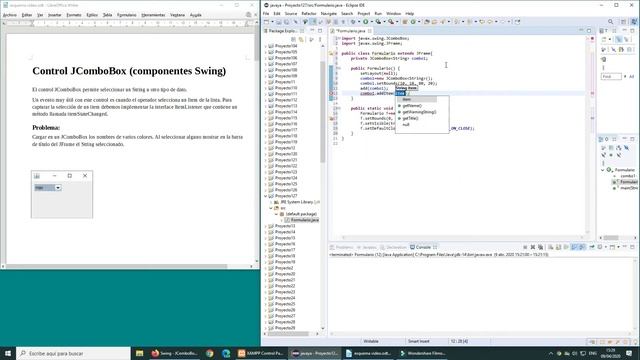Click the Display Selected Console icon
The image size is (640, 360).
pyautogui.click(x=600, y=247)
